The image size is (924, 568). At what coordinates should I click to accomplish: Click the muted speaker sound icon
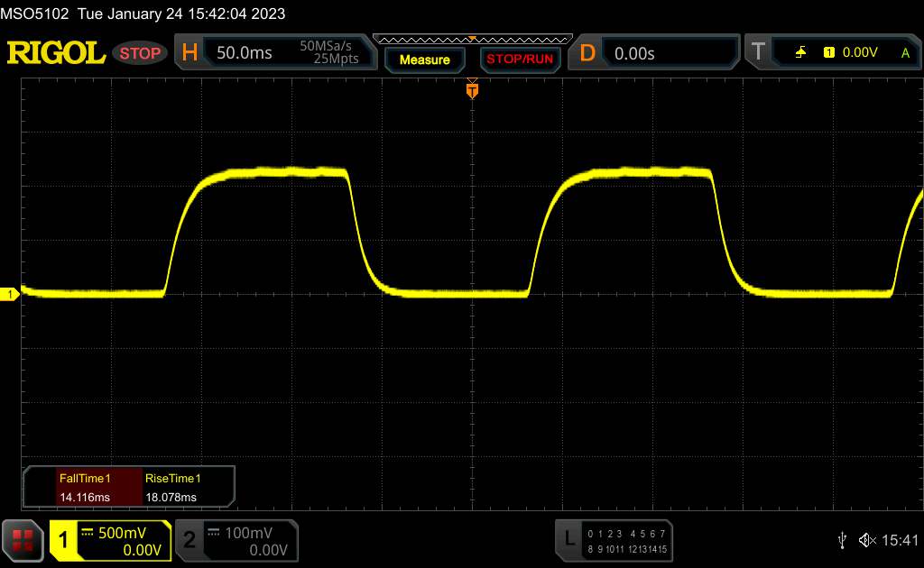pyautogui.click(x=867, y=540)
